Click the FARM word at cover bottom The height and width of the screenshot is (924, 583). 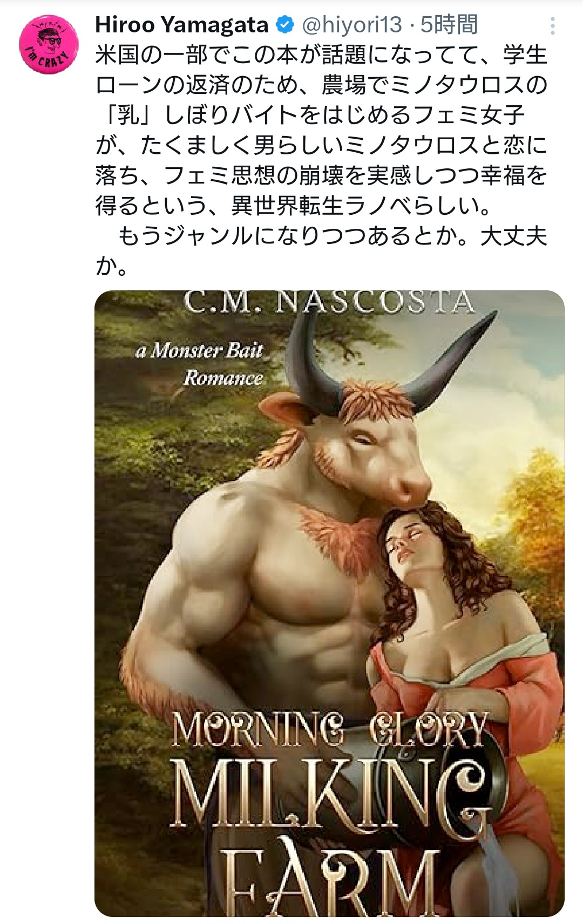330,881
